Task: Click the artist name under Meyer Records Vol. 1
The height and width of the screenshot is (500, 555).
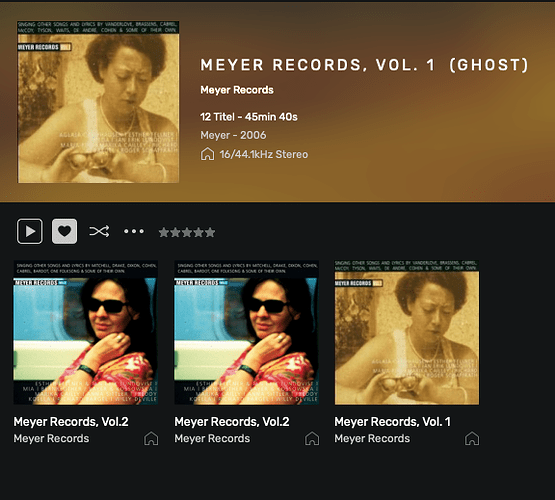Action: click(x=372, y=438)
